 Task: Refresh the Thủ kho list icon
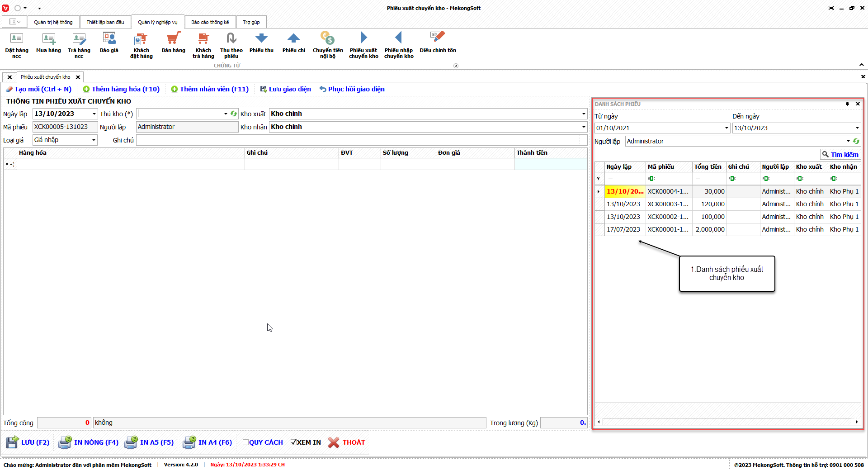234,114
